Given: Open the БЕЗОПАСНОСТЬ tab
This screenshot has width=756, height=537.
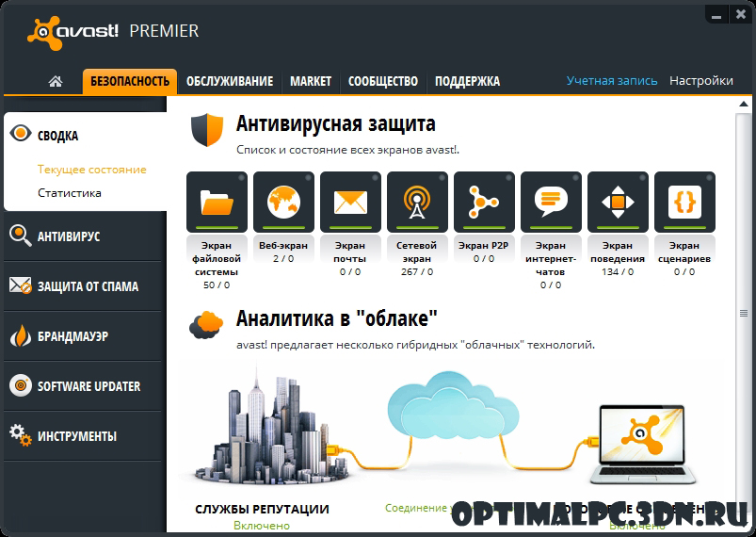Looking at the screenshot, I should (x=130, y=81).
